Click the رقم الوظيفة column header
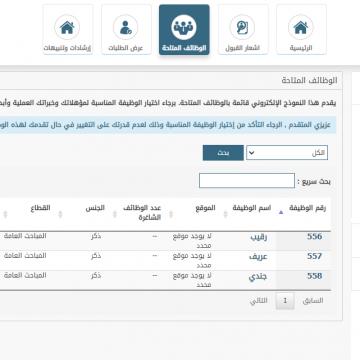The width and height of the screenshot is (360, 360). [x=307, y=208]
